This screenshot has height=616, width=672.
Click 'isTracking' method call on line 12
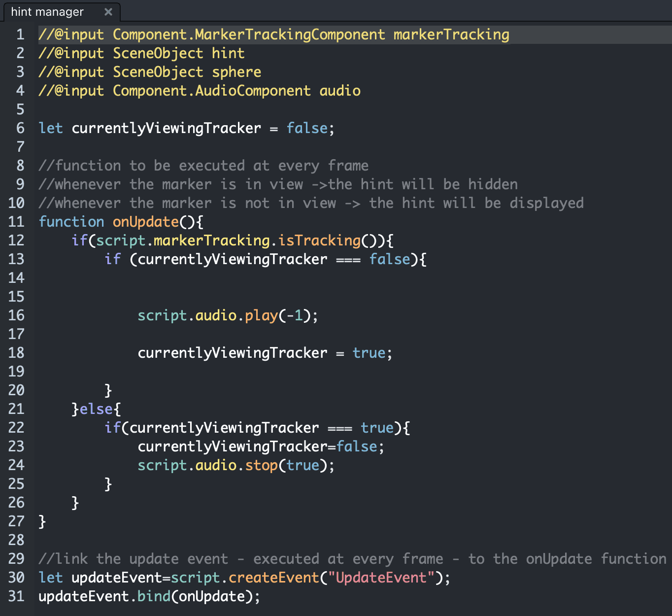tap(319, 240)
